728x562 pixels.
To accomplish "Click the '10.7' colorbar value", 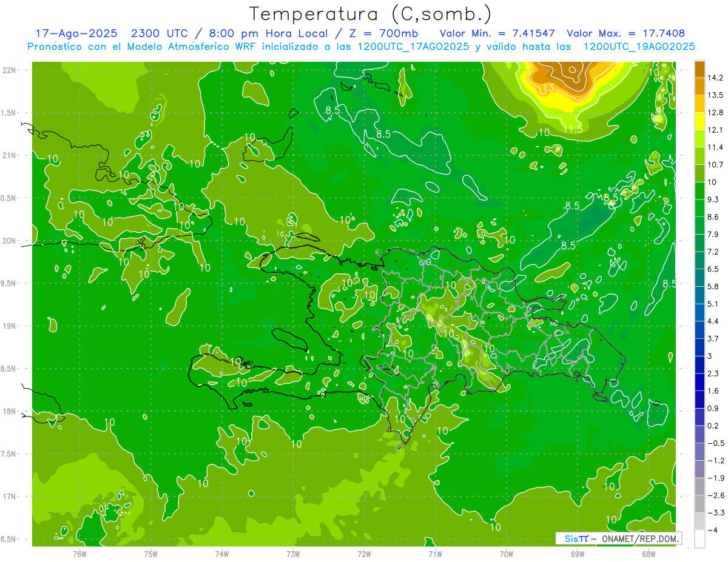I will (x=715, y=165).
